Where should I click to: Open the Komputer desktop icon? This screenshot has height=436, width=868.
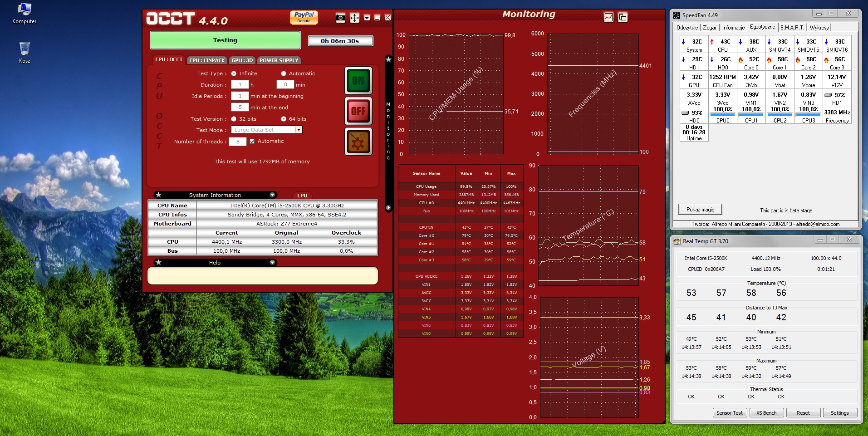click(x=24, y=13)
